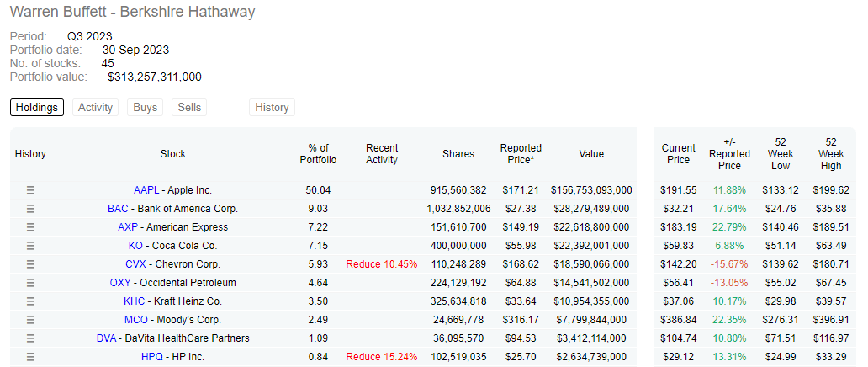Screen dimensions: 868x367
Task: Select HP Inc. 52 week low $24.99
Action: click(781, 357)
